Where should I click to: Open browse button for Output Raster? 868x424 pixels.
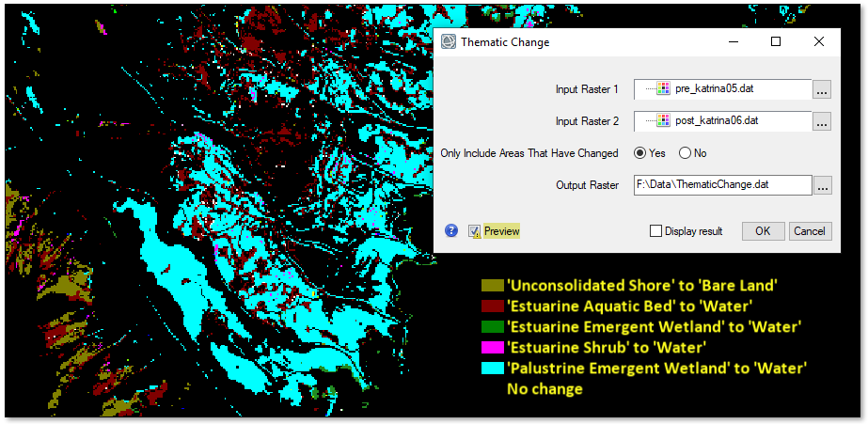(x=822, y=185)
